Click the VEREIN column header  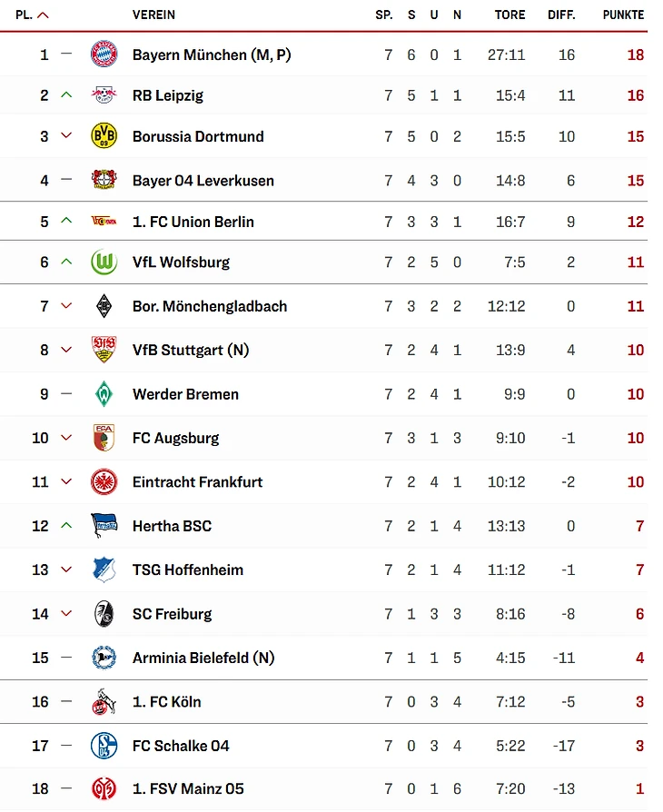153,15
